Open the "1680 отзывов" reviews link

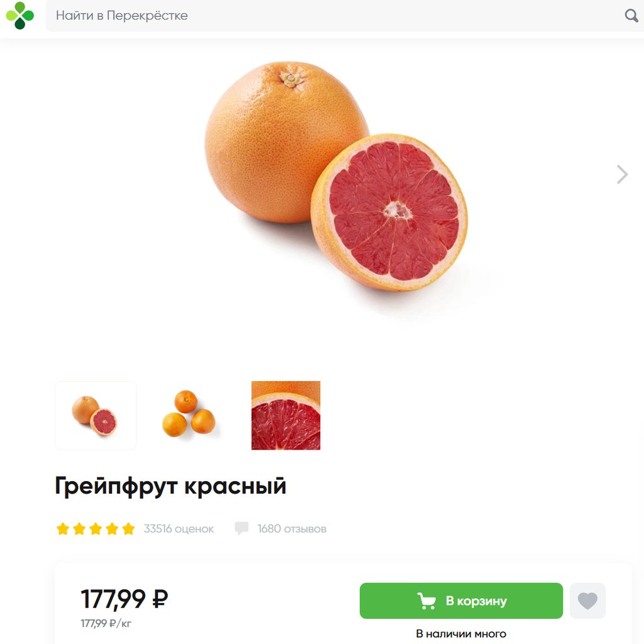coord(292,528)
